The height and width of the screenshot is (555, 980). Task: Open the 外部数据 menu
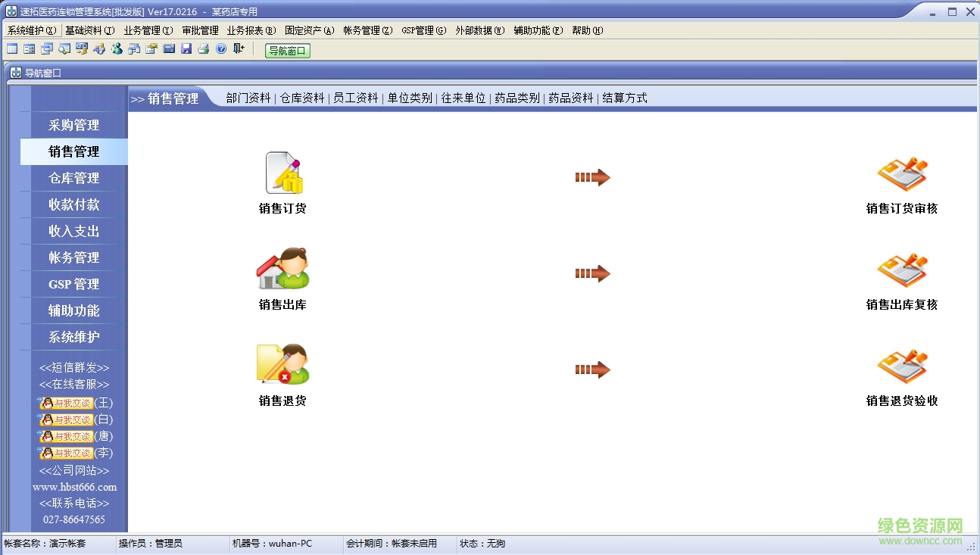tap(479, 30)
